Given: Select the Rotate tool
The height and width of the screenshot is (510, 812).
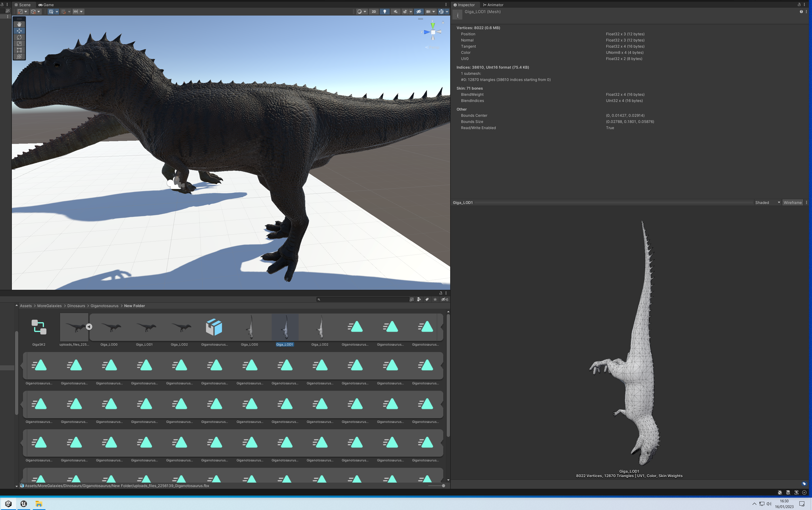Looking at the screenshot, I should (19, 37).
